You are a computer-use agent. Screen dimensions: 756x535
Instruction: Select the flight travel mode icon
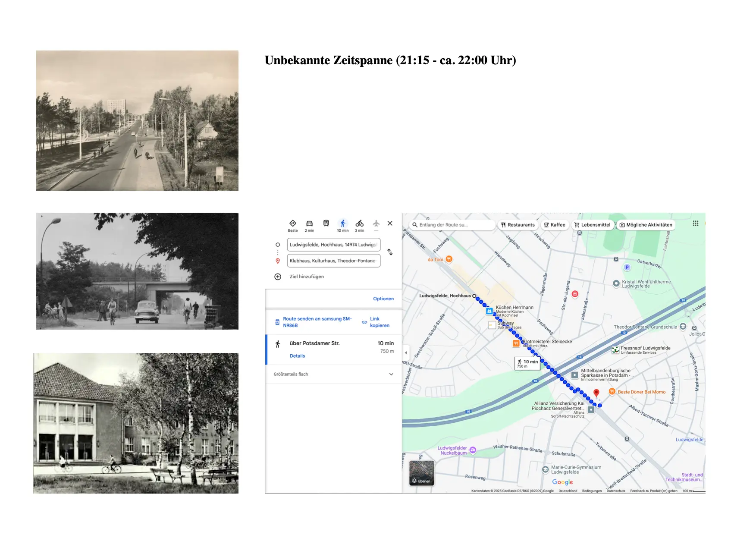click(376, 223)
